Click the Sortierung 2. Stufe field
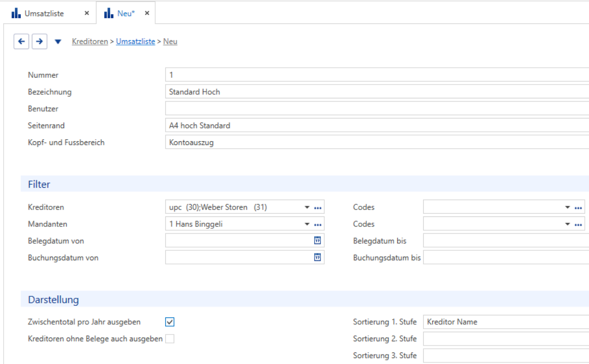589x364 pixels. 506,339
